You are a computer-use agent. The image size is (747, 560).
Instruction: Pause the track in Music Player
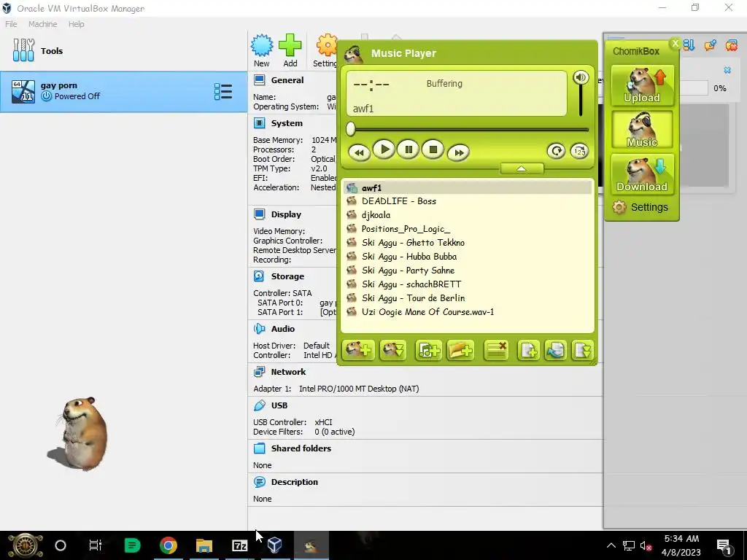(x=409, y=150)
